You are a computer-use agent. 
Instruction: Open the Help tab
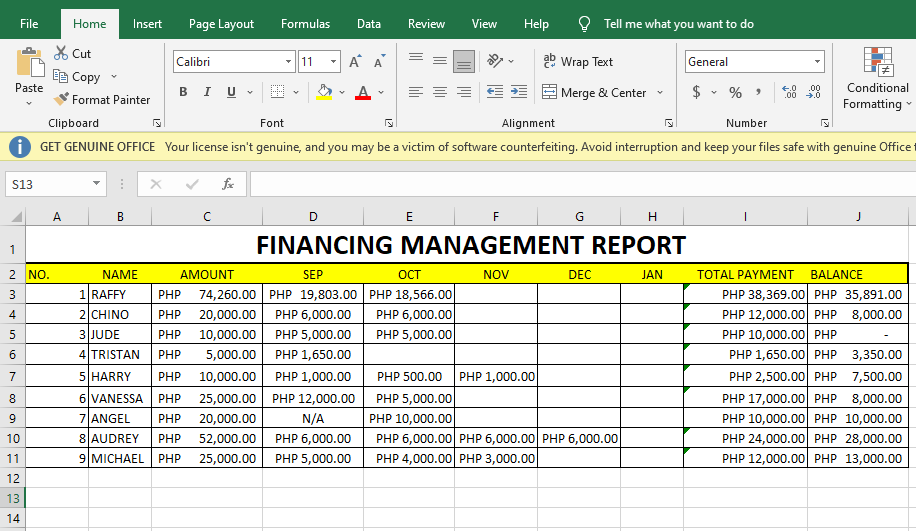(536, 24)
